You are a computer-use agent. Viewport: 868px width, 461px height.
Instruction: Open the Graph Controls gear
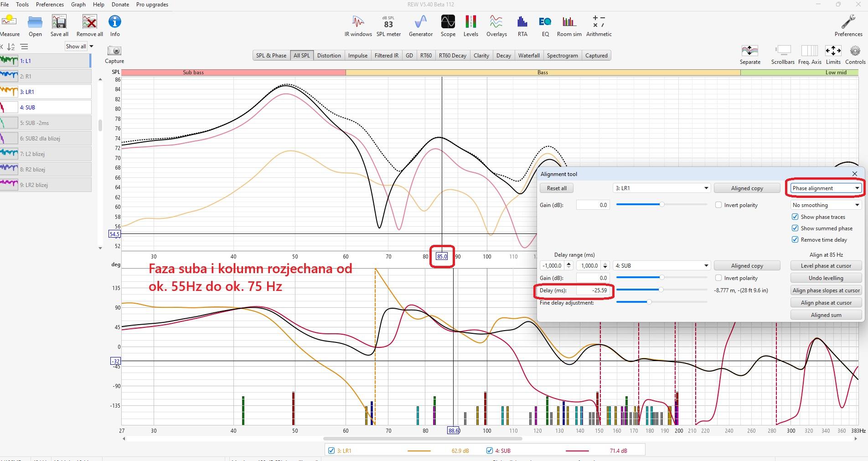point(855,51)
